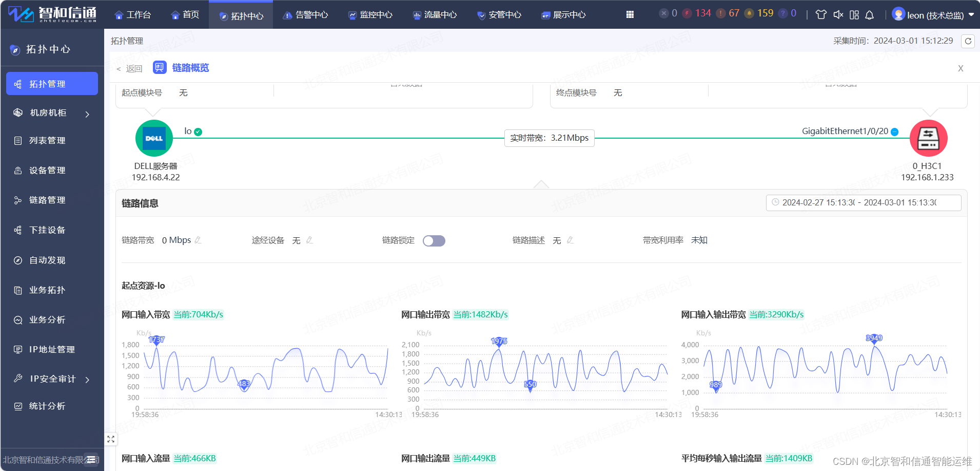The image size is (980, 471).
Task: Collapse the sidebar with bottom menu icon
Action: pyautogui.click(x=92, y=459)
